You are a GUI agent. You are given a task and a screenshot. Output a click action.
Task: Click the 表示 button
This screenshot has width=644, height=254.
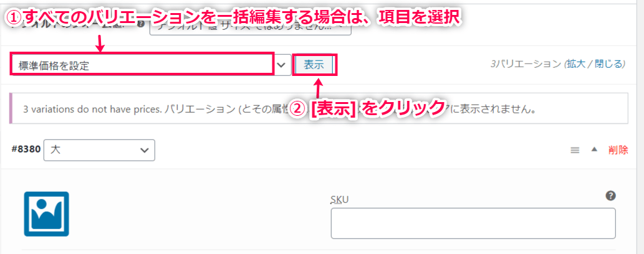(314, 65)
